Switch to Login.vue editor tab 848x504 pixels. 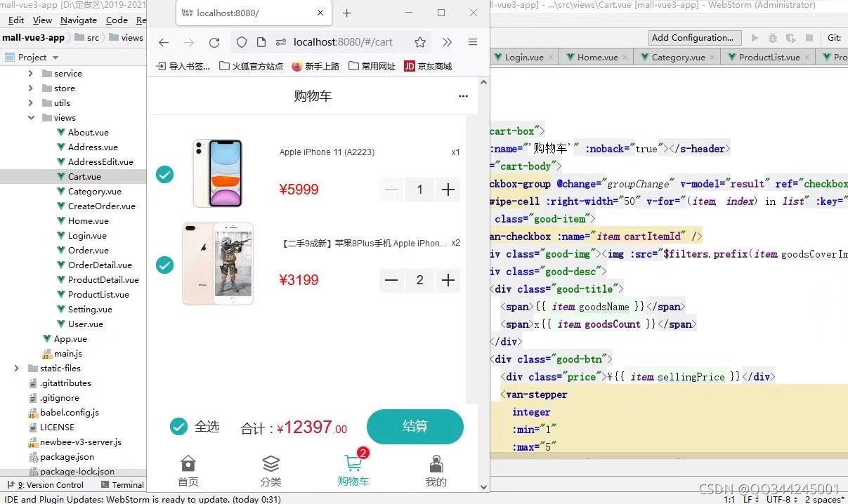(x=523, y=58)
